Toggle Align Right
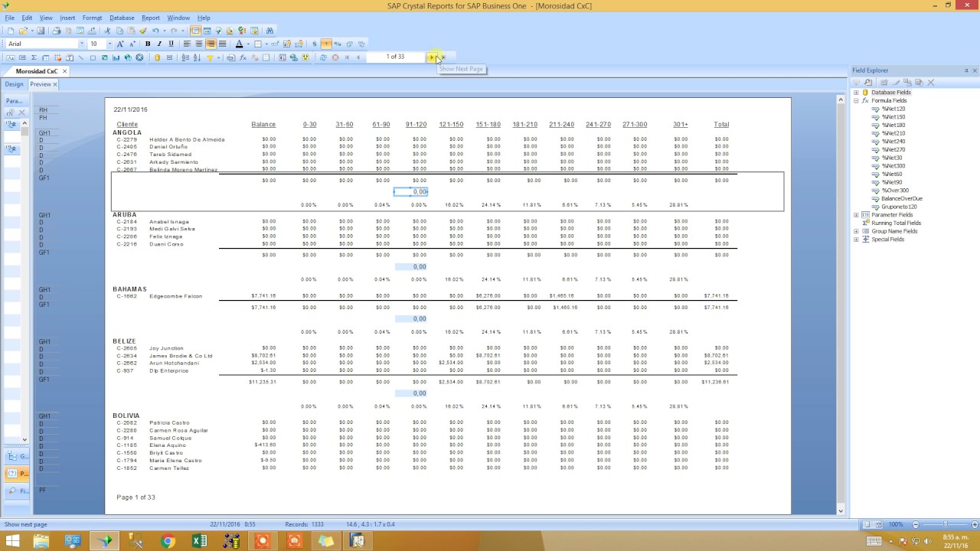This screenshot has height=551, width=980. click(211, 44)
